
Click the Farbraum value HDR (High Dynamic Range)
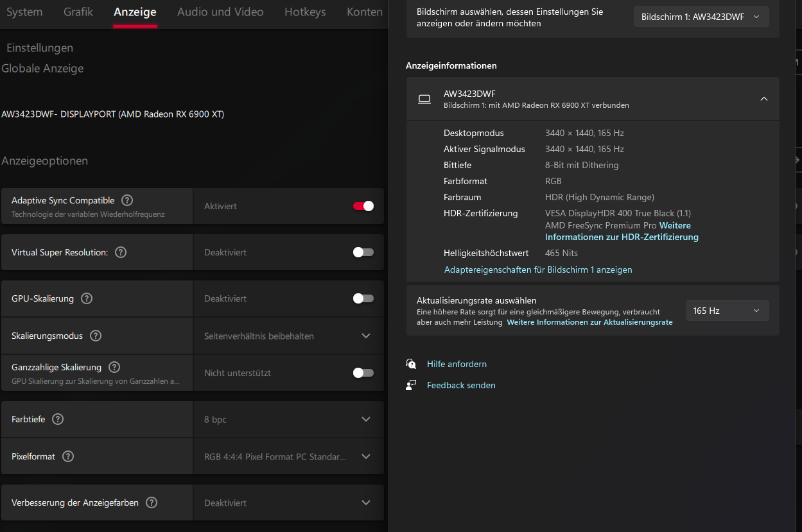point(600,197)
